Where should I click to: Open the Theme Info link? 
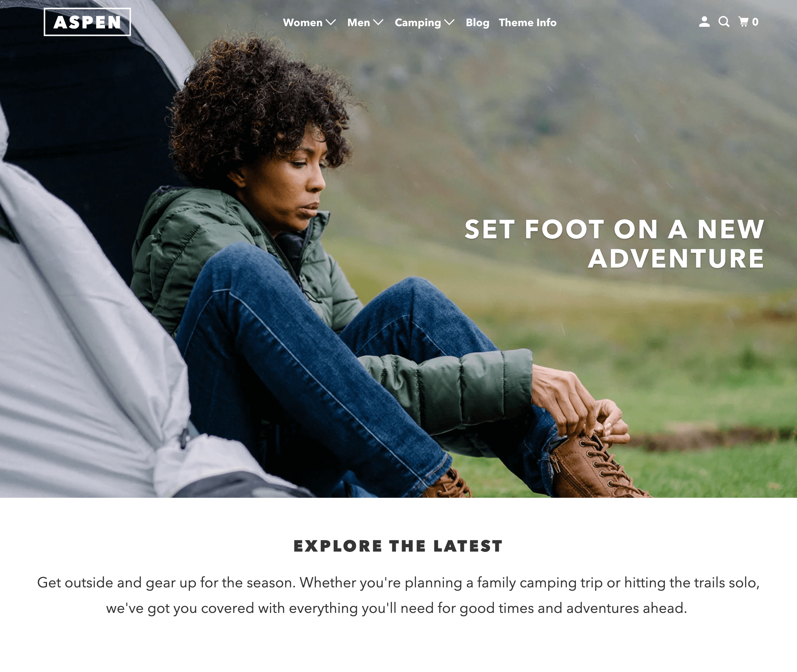point(527,22)
